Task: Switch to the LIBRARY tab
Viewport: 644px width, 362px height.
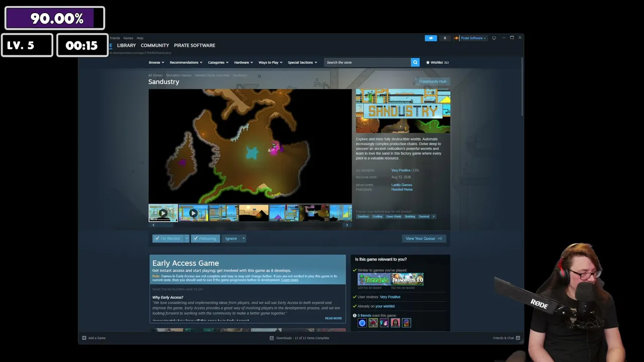Action: click(126, 45)
